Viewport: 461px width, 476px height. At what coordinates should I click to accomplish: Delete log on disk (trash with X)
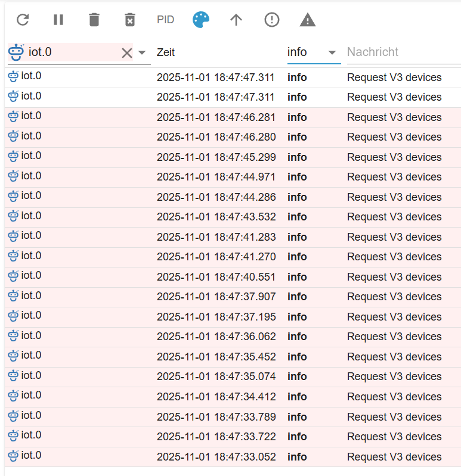[130, 20]
